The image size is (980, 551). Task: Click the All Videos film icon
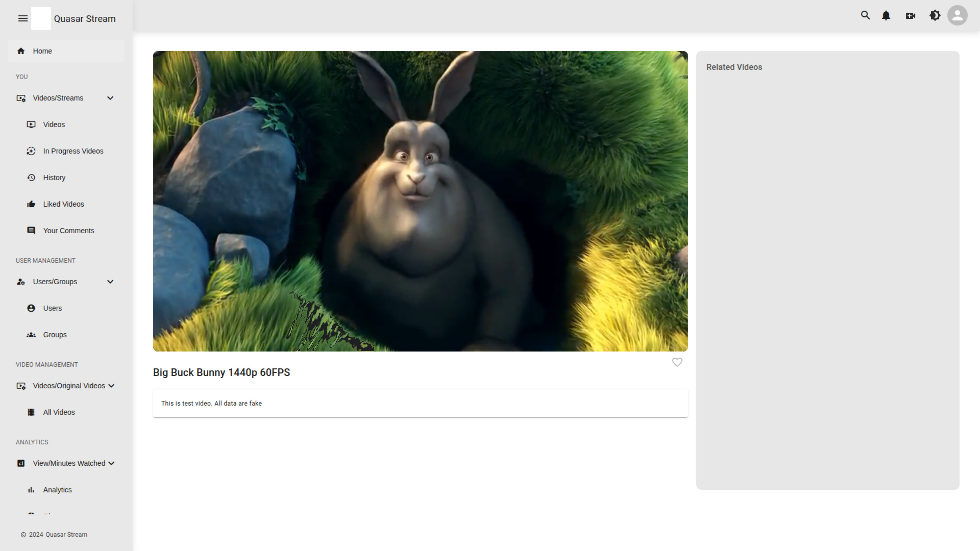[31, 412]
